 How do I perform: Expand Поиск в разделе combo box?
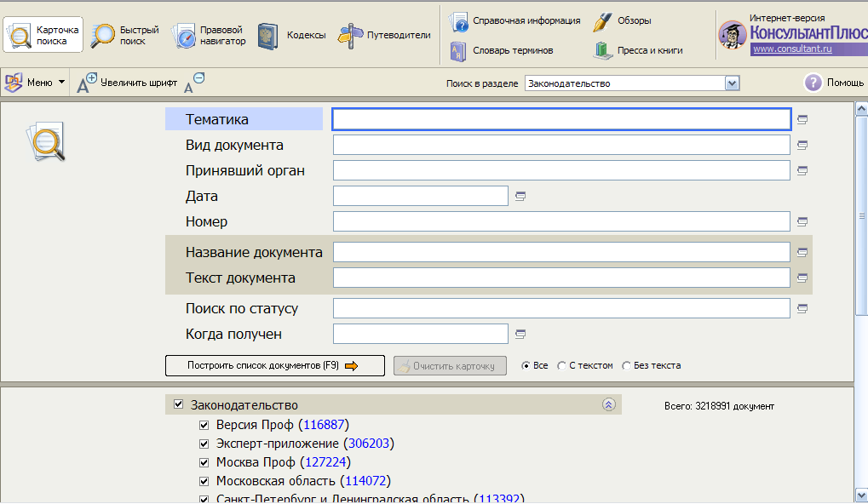coord(732,83)
